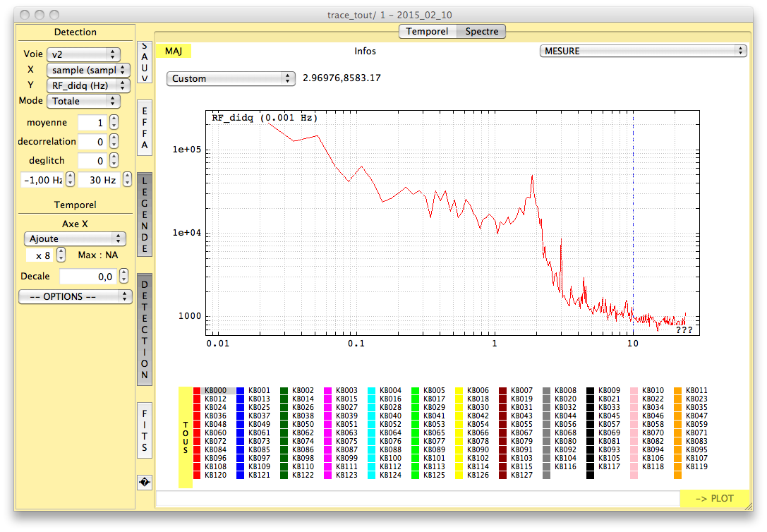Click the question-mark diamond icon button
The image size is (767, 532).
click(145, 482)
